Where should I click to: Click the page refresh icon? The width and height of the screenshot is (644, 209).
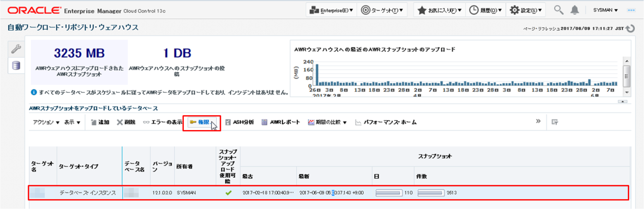point(630,29)
